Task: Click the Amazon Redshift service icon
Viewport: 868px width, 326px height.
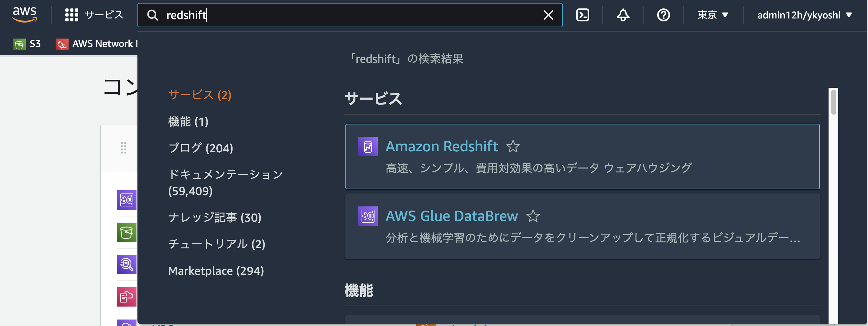Action: (368, 146)
